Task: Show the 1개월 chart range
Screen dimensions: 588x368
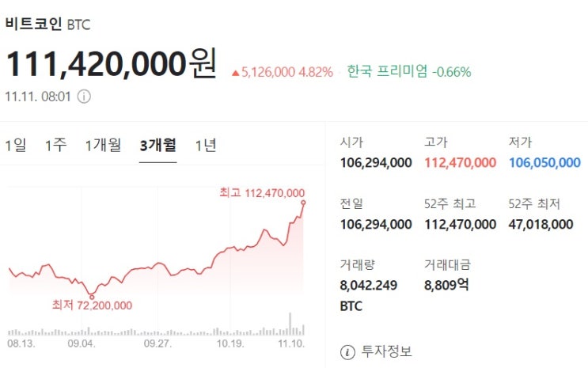Action: [x=103, y=145]
